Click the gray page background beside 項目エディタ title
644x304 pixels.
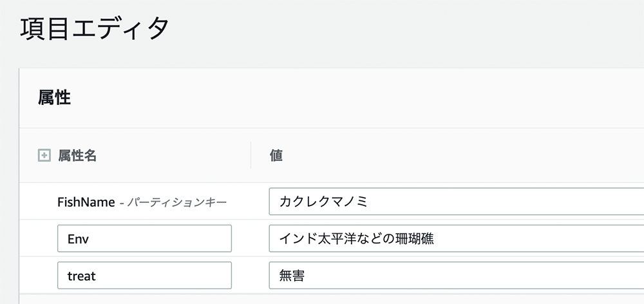pos(406,29)
